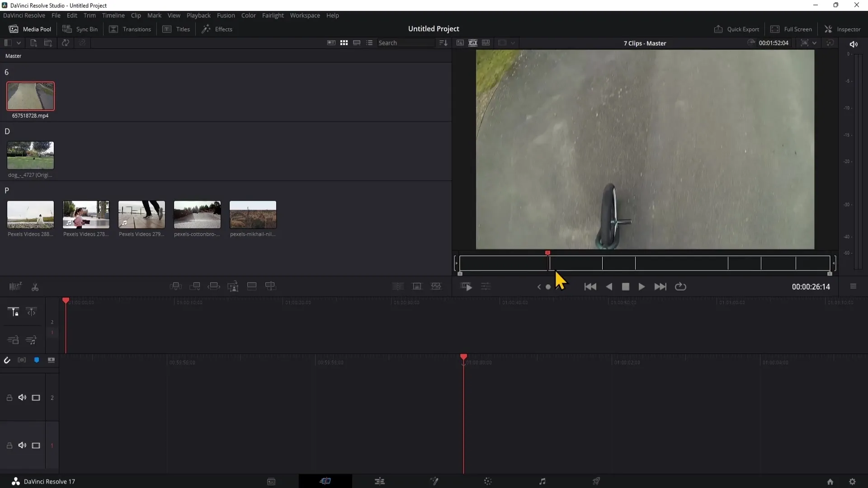Viewport: 868px width, 488px height.
Task: Open the Sync Bin panel
Action: 80,29
